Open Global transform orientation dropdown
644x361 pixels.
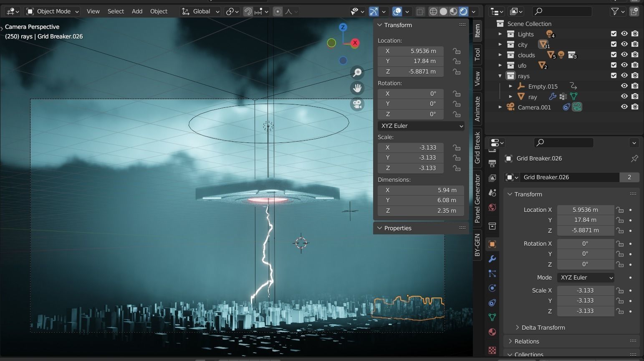tap(200, 11)
